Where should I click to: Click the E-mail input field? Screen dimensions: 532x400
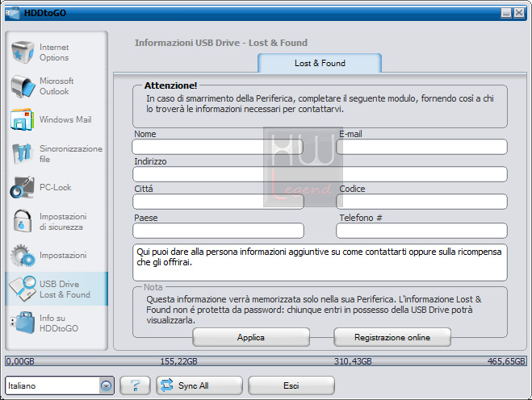[421, 147]
